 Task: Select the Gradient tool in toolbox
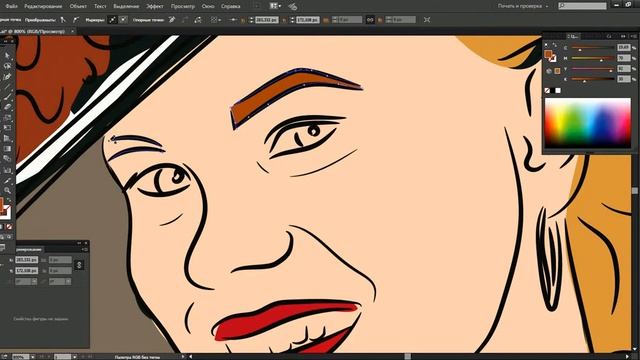click(x=7, y=149)
